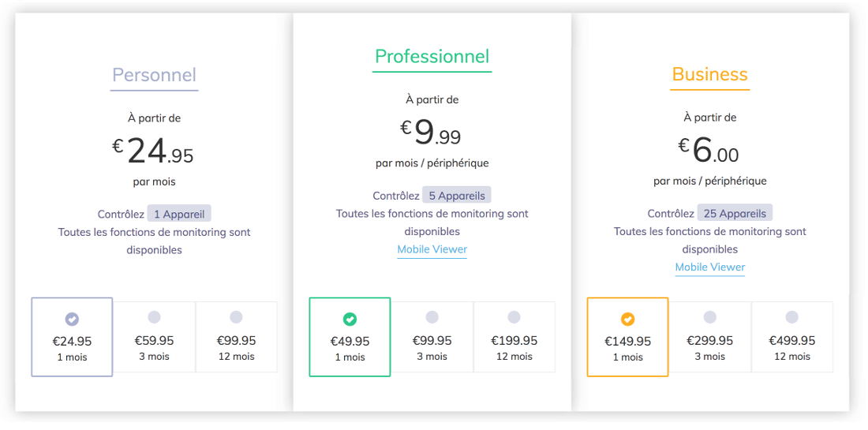Screen dimensions: 868x430
Task: Select Business 1 mois checked orange radio
Action: click(627, 319)
